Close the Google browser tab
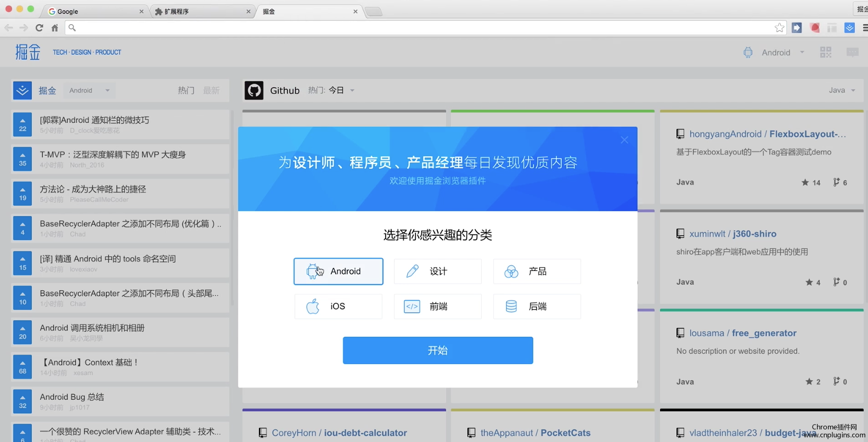 pos(141,12)
